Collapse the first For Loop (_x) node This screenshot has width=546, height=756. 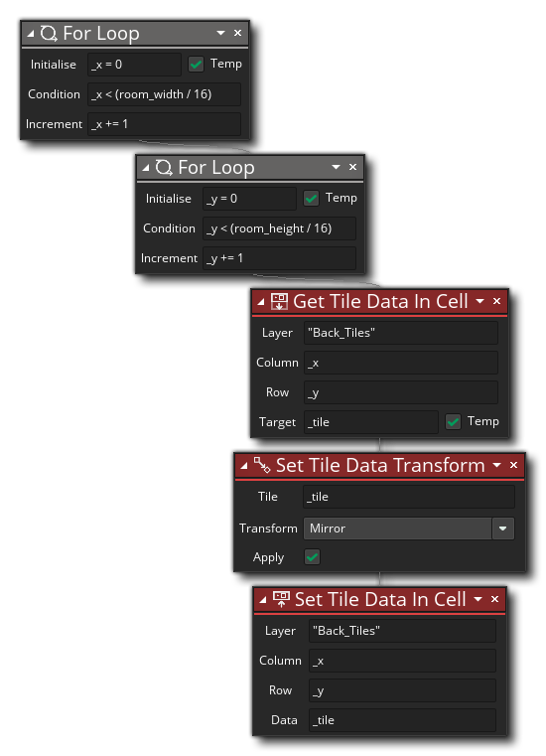coord(31,34)
